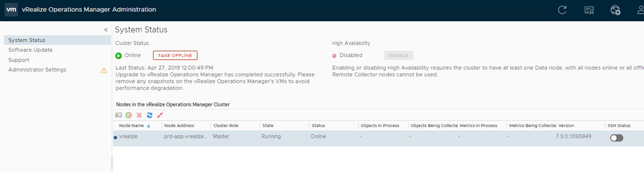644x172 pixels.
Task: Click the green Online status icon
Action: click(x=119, y=56)
